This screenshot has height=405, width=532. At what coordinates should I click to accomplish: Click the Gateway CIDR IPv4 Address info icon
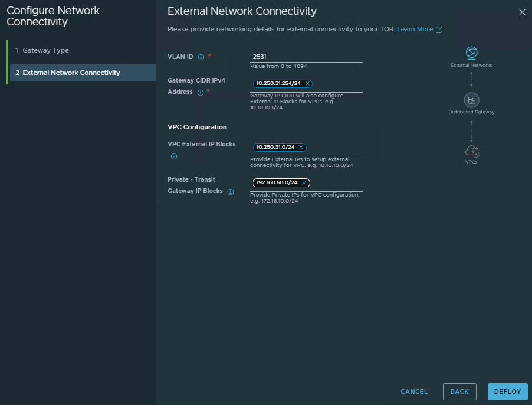(x=201, y=93)
